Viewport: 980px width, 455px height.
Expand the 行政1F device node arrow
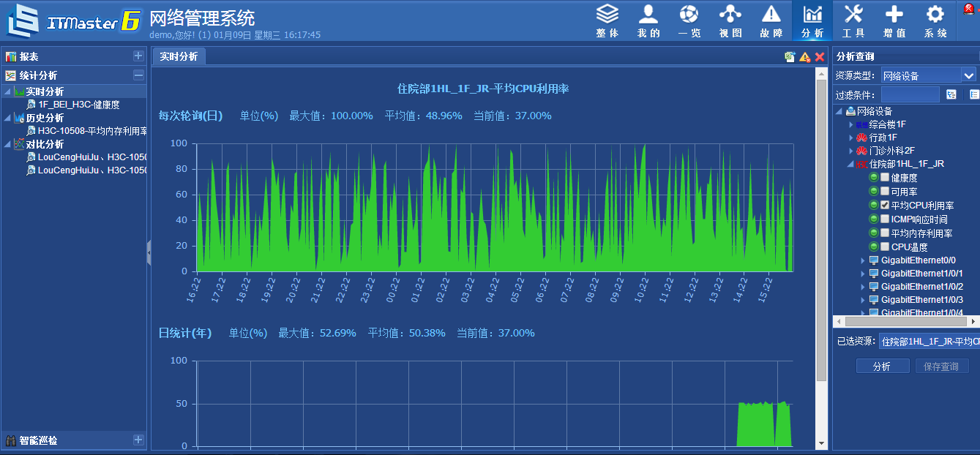(x=851, y=138)
